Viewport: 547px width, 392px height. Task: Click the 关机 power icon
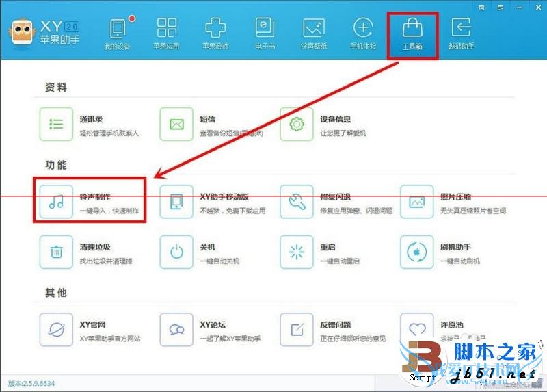point(176,252)
